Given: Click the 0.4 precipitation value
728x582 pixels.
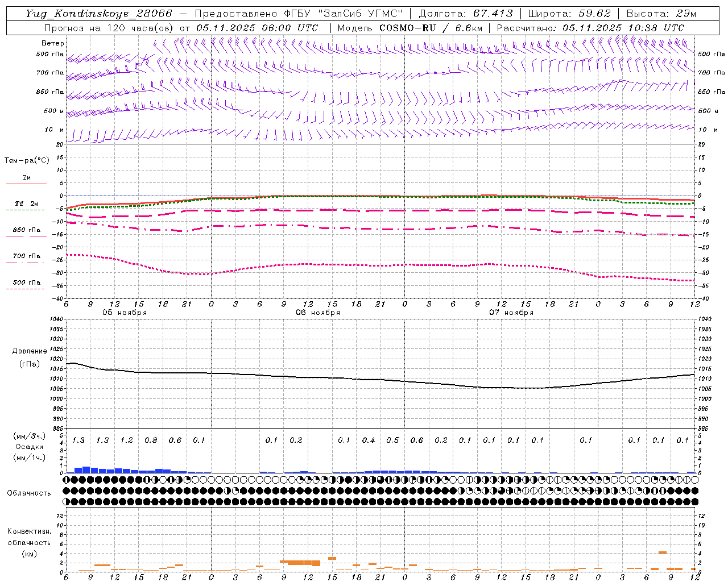Looking at the screenshot, I should 369,440.
